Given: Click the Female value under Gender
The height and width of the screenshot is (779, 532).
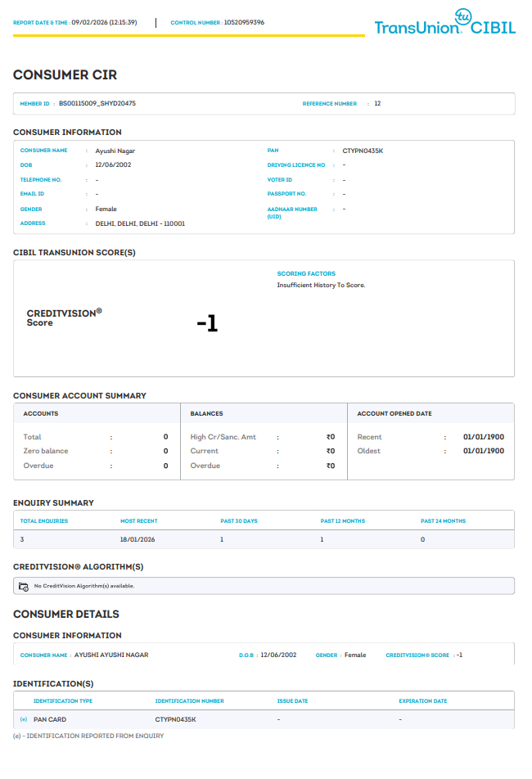Looking at the screenshot, I should point(106,209).
